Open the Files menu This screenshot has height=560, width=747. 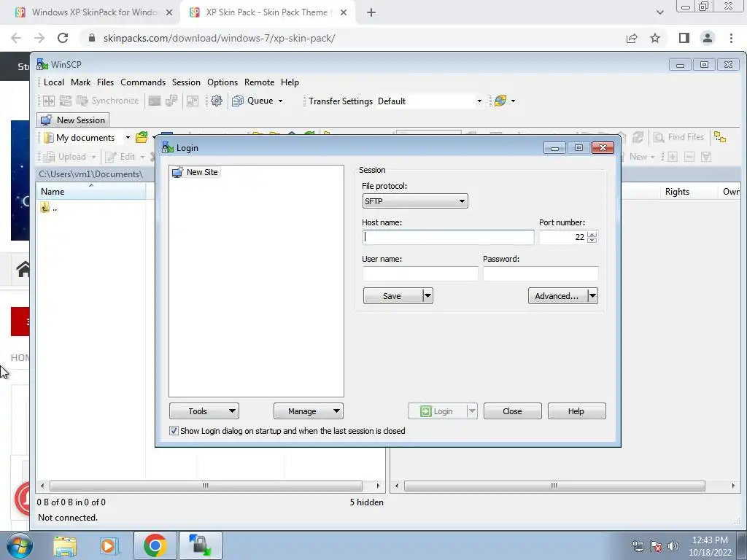pyautogui.click(x=105, y=82)
